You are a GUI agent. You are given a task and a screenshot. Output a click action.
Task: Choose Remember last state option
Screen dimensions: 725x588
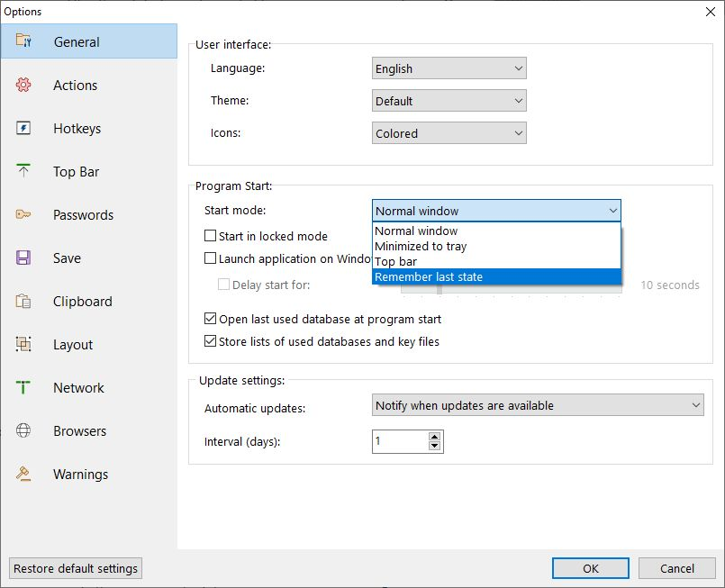[x=496, y=277]
